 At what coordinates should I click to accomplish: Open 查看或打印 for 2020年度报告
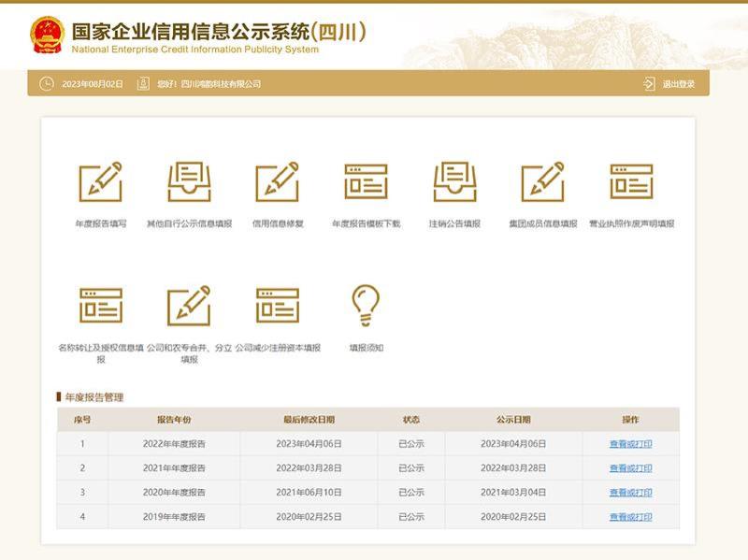click(630, 493)
